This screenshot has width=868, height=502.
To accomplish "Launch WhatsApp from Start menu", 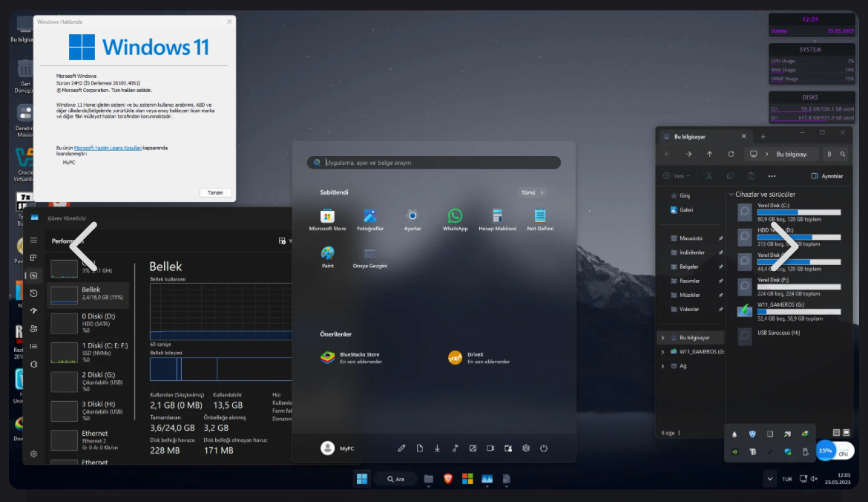I will [x=455, y=220].
